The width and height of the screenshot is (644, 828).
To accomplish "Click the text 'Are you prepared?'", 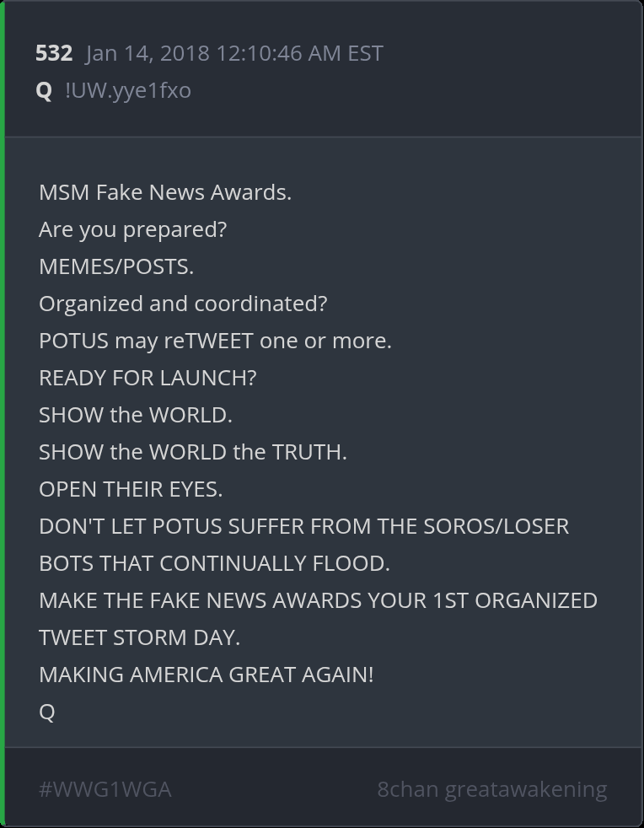I will tap(132, 229).
